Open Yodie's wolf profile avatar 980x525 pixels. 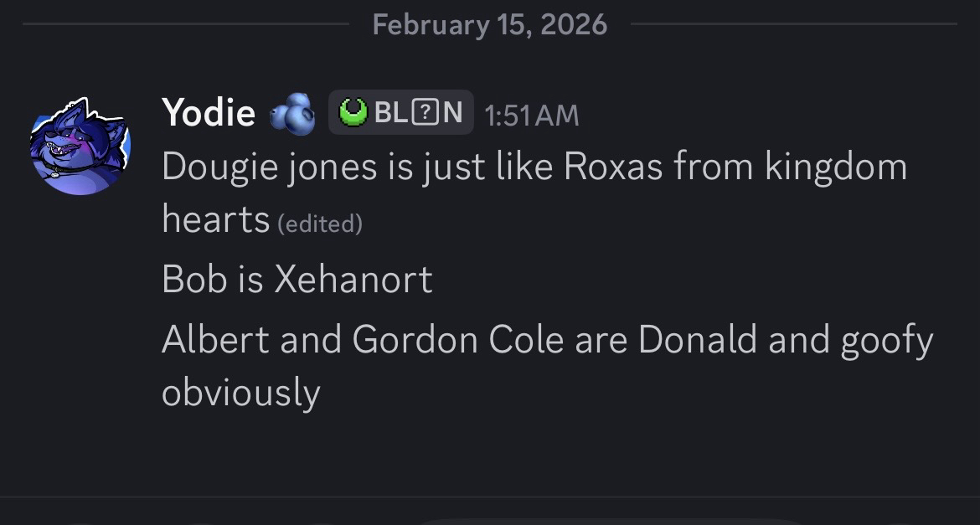coord(80,145)
